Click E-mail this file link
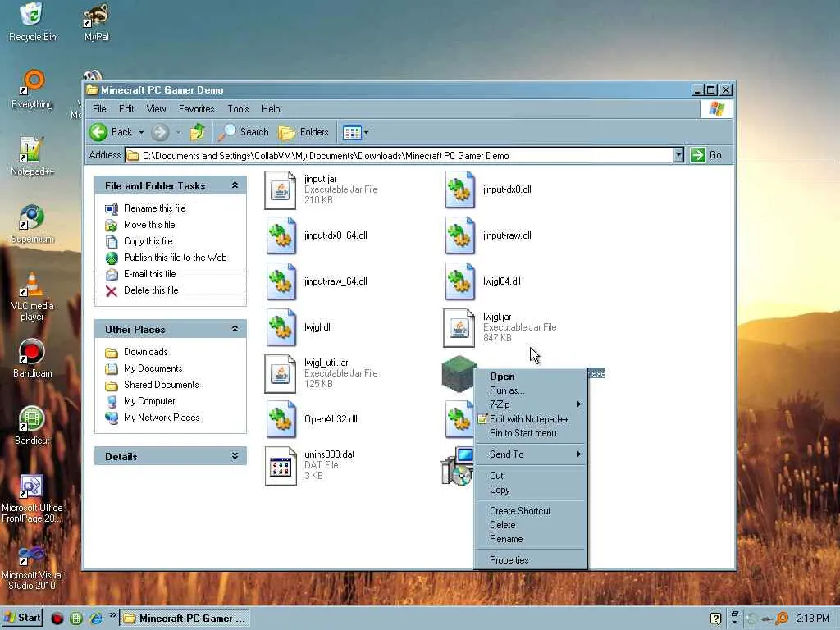 click(150, 274)
